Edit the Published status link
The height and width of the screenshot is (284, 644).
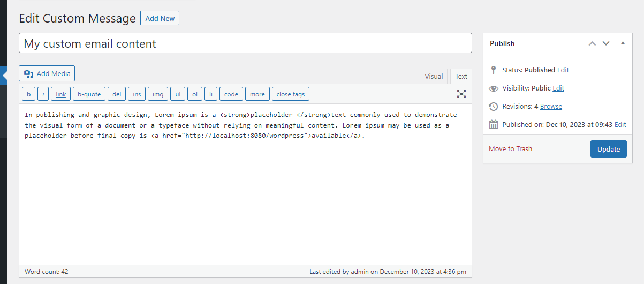click(563, 70)
